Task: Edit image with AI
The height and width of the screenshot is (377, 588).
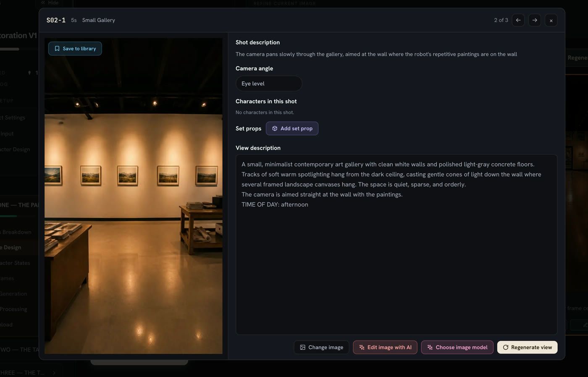Action: (x=385, y=347)
